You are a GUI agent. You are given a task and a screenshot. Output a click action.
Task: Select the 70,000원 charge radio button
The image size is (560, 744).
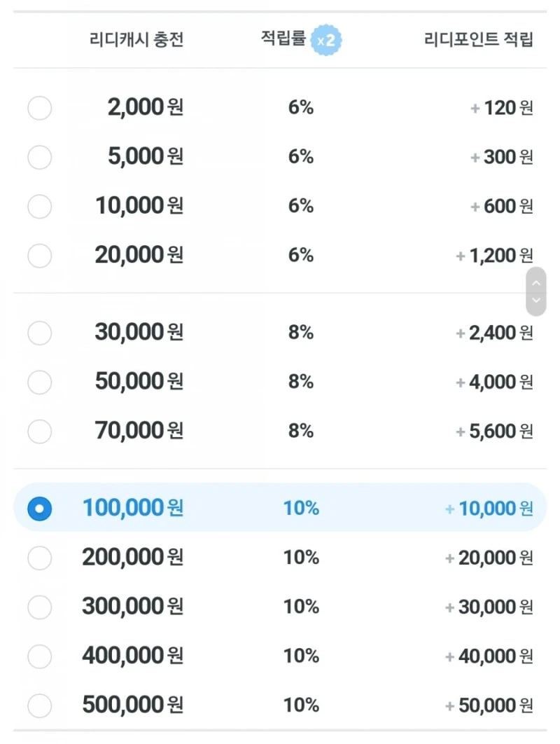click(39, 431)
